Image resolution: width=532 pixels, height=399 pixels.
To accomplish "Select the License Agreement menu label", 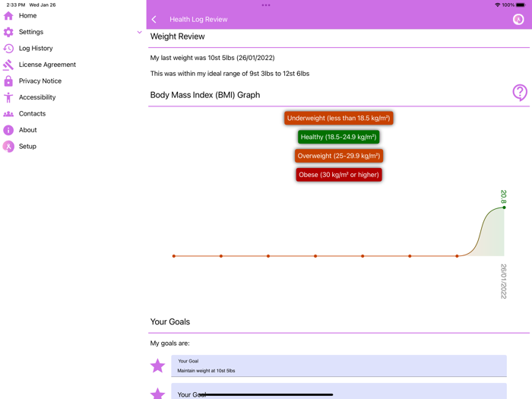I will click(x=47, y=65).
